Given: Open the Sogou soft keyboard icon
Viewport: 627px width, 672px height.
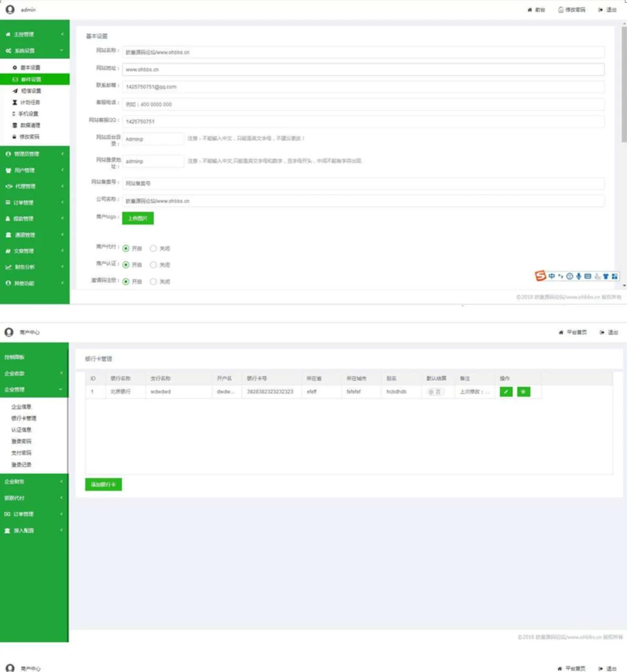Looking at the screenshot, I should tap(588, 276).
